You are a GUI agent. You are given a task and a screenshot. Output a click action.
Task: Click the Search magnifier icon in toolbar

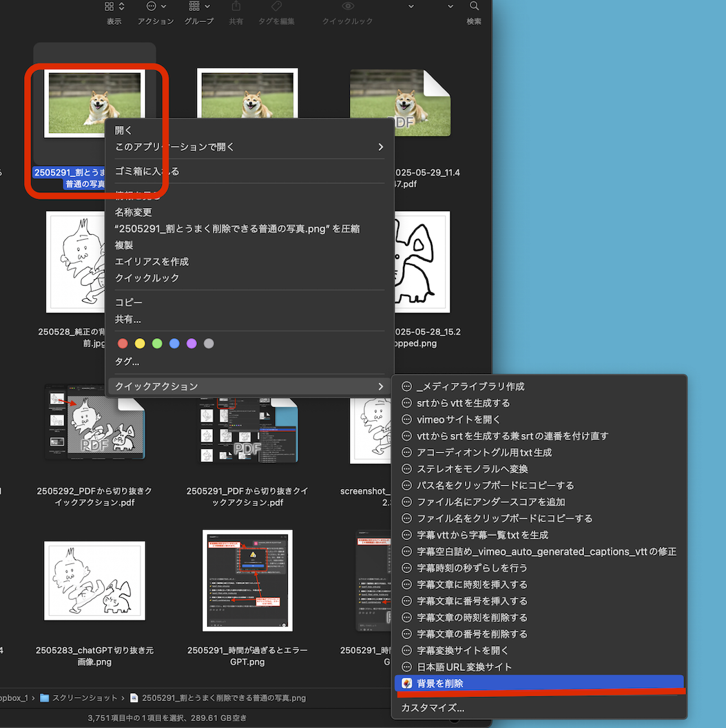pos(475,6)
